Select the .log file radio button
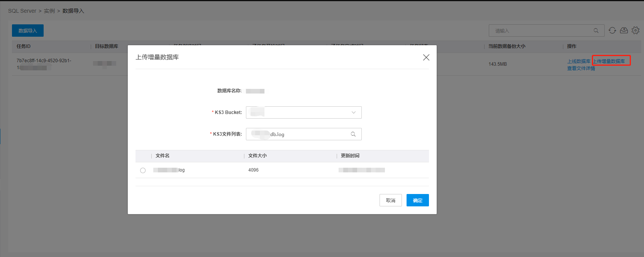The width and height of the screenshot is (644, 257). (x=143, y=170)
